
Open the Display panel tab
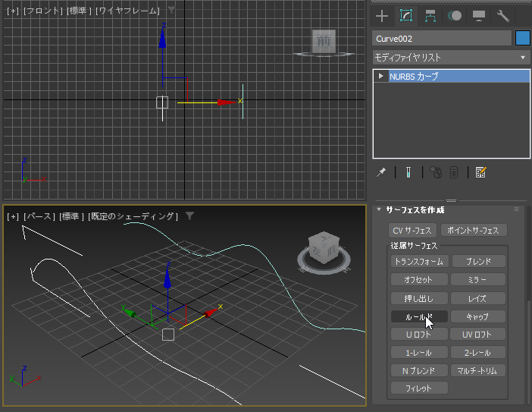[479, 16]
